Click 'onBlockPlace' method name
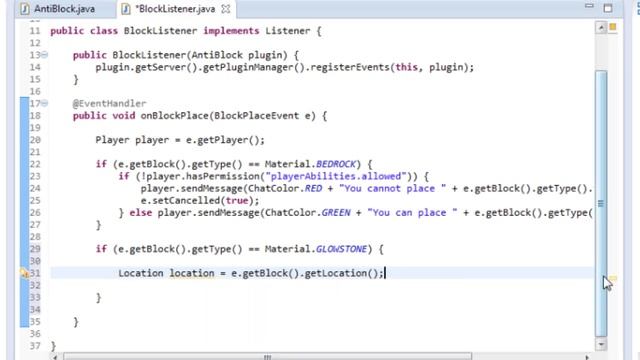 [x=174, y=116]
